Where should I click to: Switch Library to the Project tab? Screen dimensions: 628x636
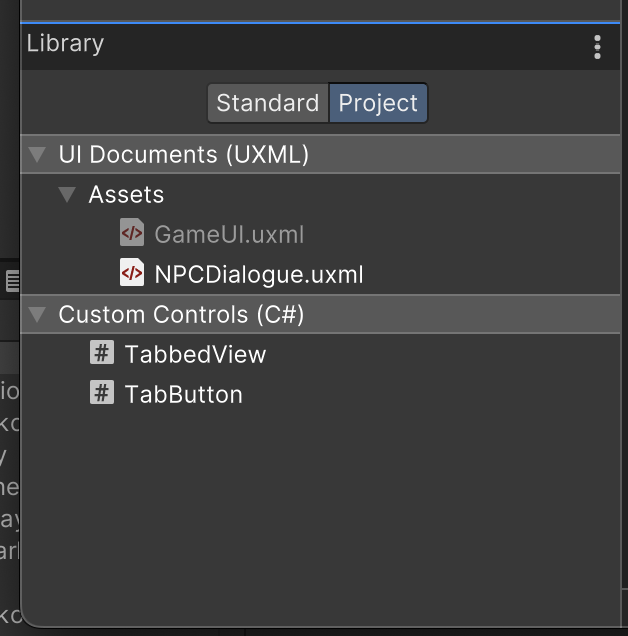pyautogui.click(x=378, y=103)
